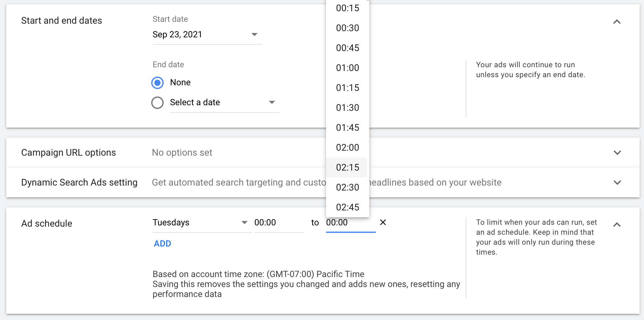Choose 01:00 in the time dropdown

point(347,68)
